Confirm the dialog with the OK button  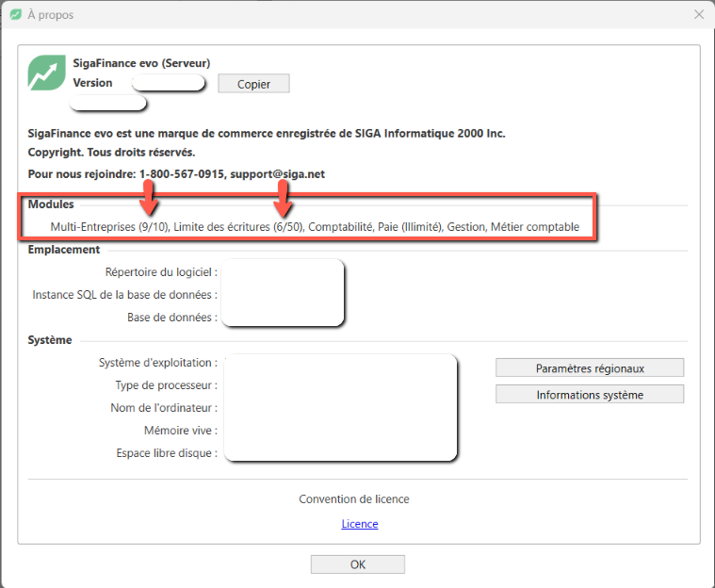(358, 564)
